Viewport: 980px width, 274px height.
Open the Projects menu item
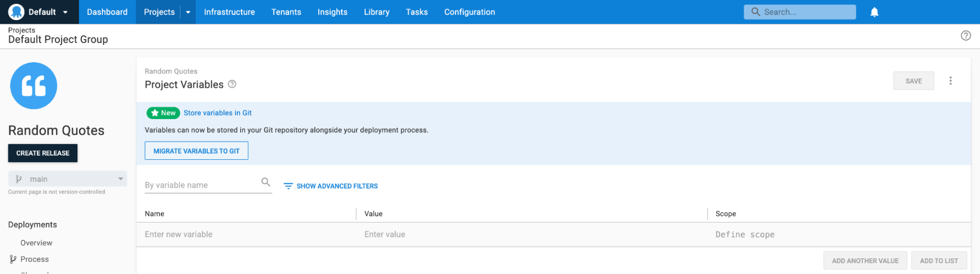pos(159,12)
